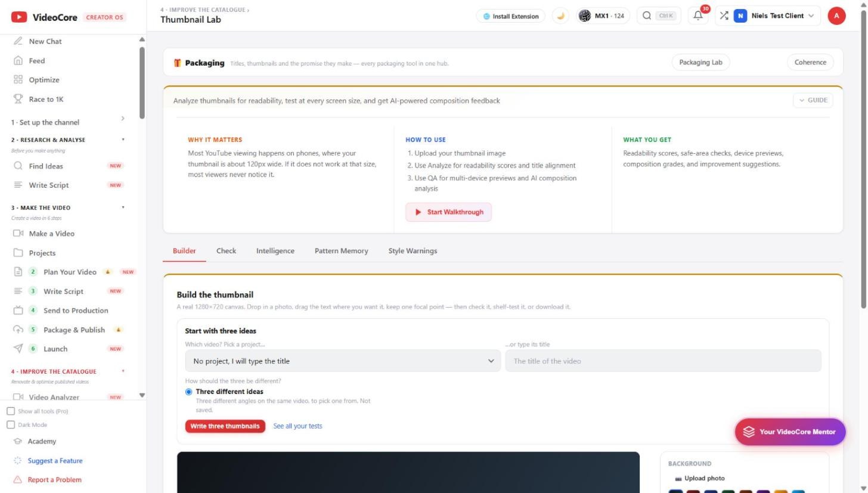Open the search box with Ctrl K
This screenshot has height=493, width=868.
[659, 16]
